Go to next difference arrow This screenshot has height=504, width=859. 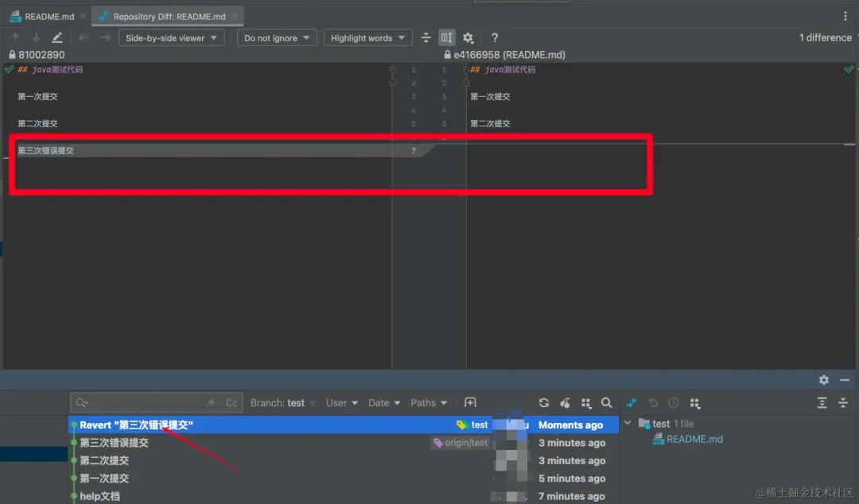point(36,38)
